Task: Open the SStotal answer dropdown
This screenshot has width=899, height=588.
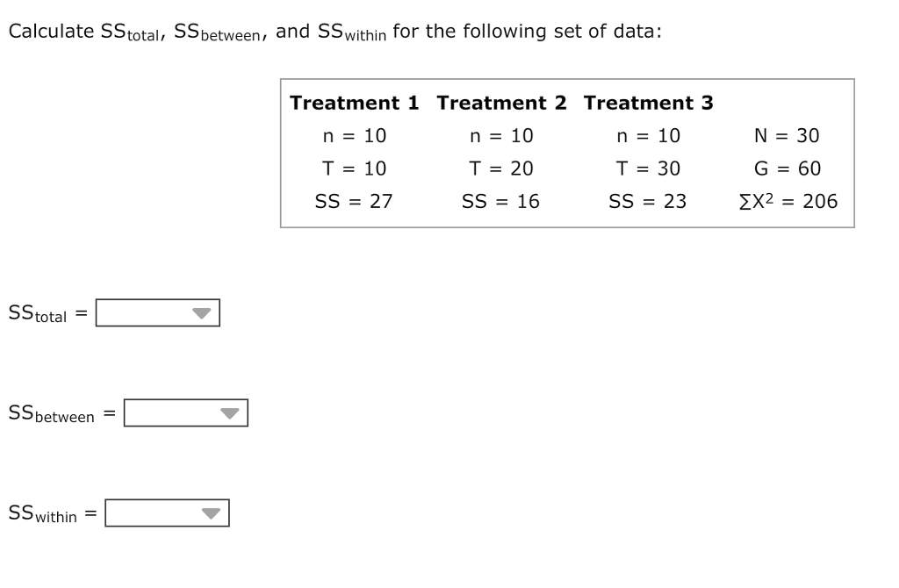Action: (158, 312)
